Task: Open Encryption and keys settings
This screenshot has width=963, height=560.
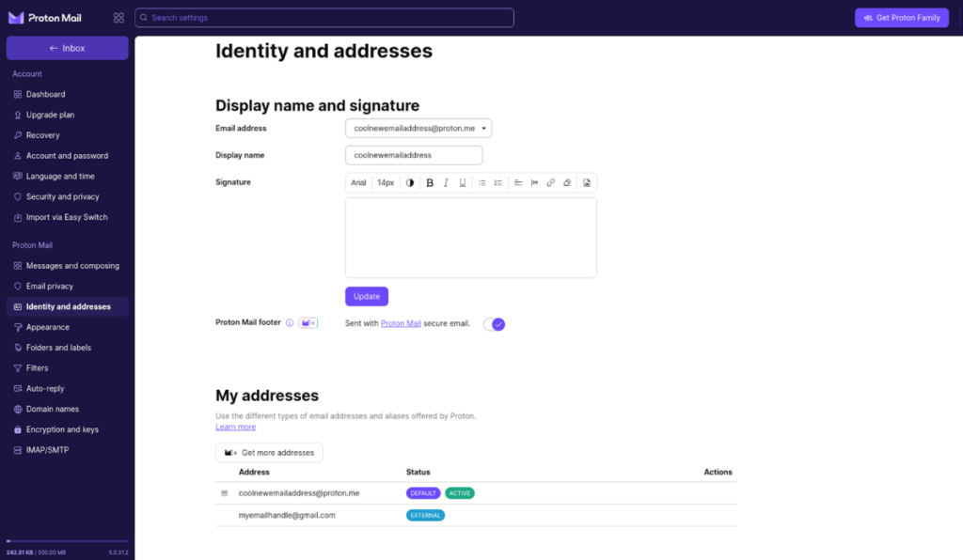Action: 67,429
